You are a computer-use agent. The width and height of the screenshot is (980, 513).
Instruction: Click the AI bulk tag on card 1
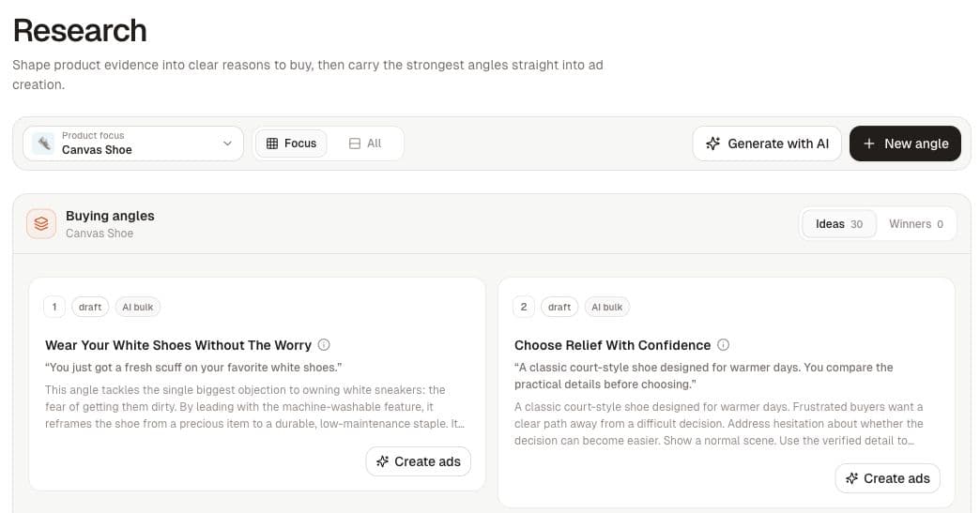point(137,307)
